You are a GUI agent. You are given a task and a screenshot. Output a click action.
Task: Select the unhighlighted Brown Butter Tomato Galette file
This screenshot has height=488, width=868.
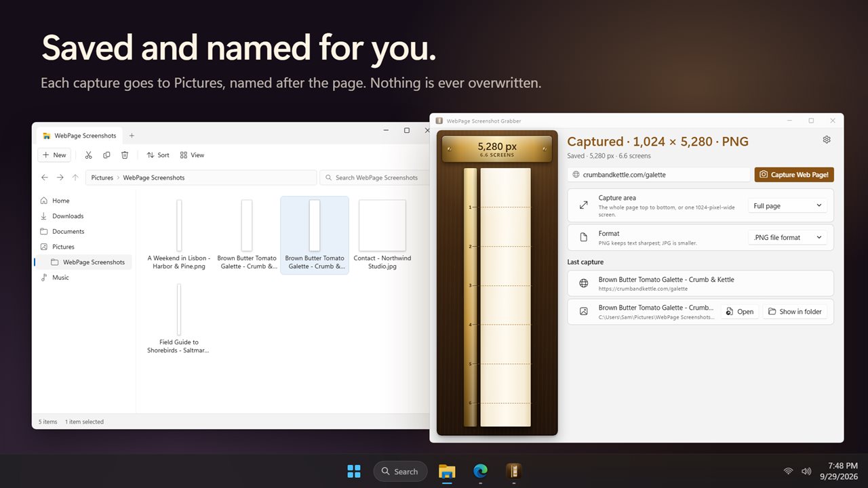[247, 235]
